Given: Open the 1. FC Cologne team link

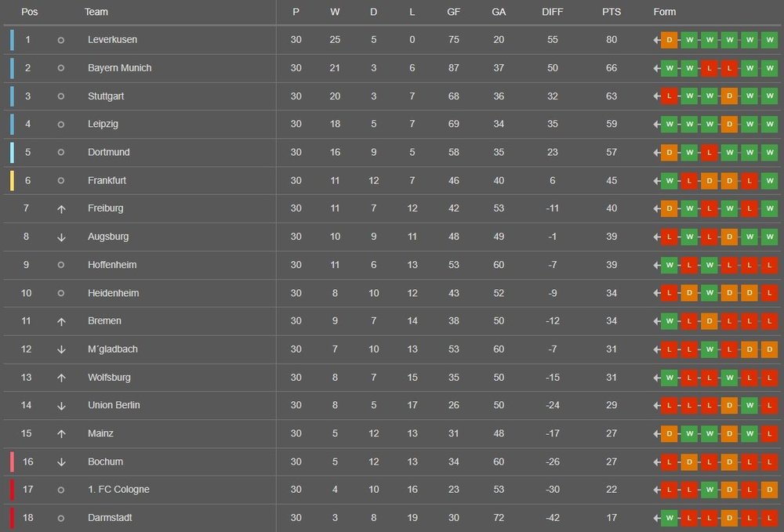Looking at the screenshot, I should (x=118, y=490).
